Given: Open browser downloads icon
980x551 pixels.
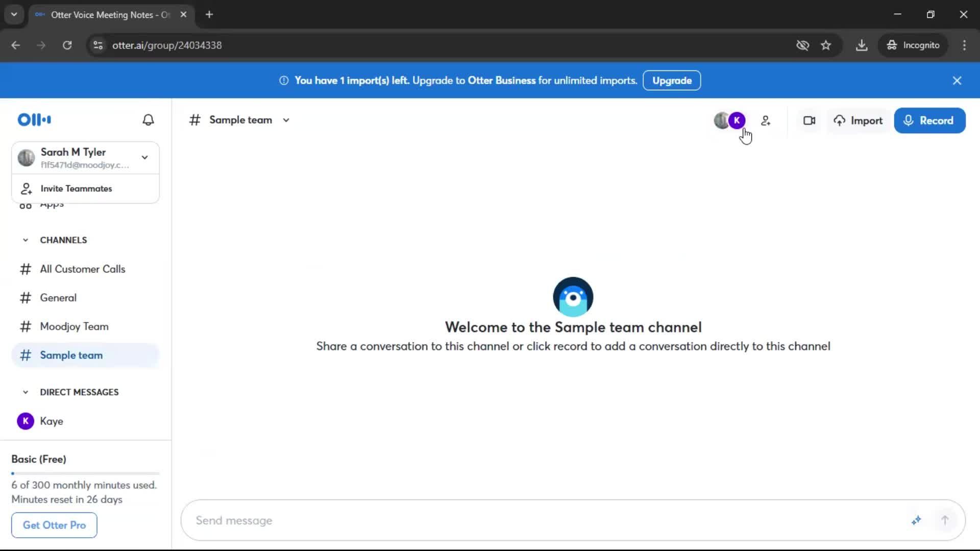Looking at the screenshot, I should (862, 45).
